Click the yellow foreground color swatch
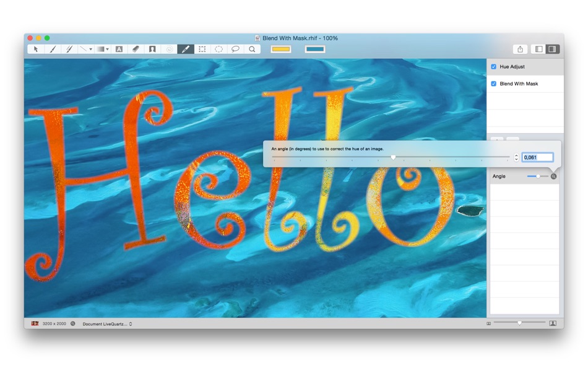 point(281,49)
